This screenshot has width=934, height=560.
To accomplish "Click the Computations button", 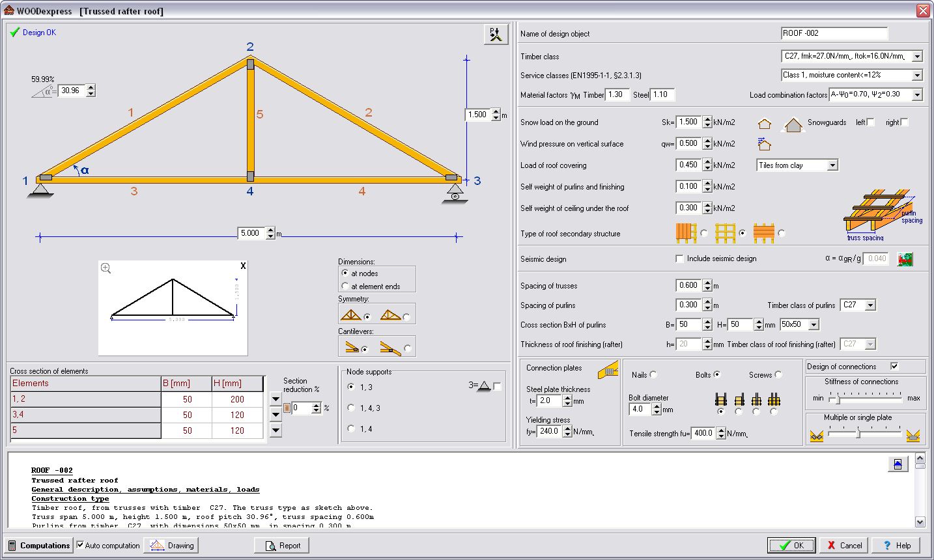I will tap(38, 545).
